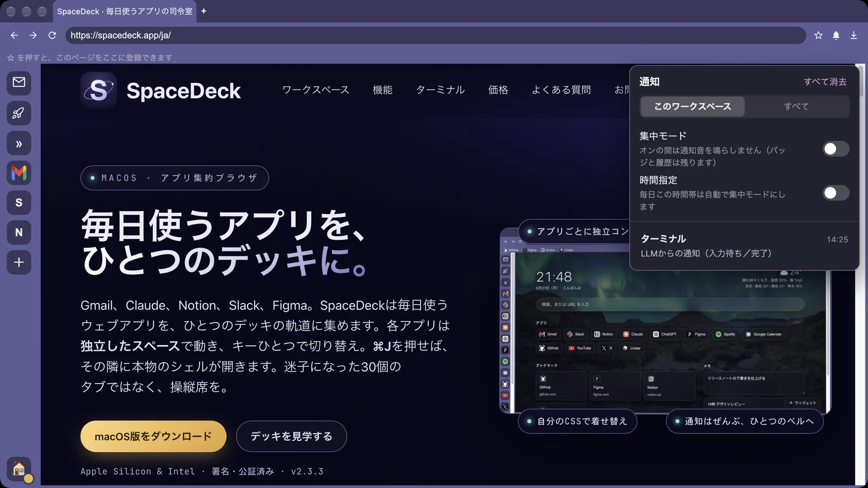The width and height of the screenshot is (868, 488).
Task: Add new app with plus button
Action: click(x=19, y=262)
